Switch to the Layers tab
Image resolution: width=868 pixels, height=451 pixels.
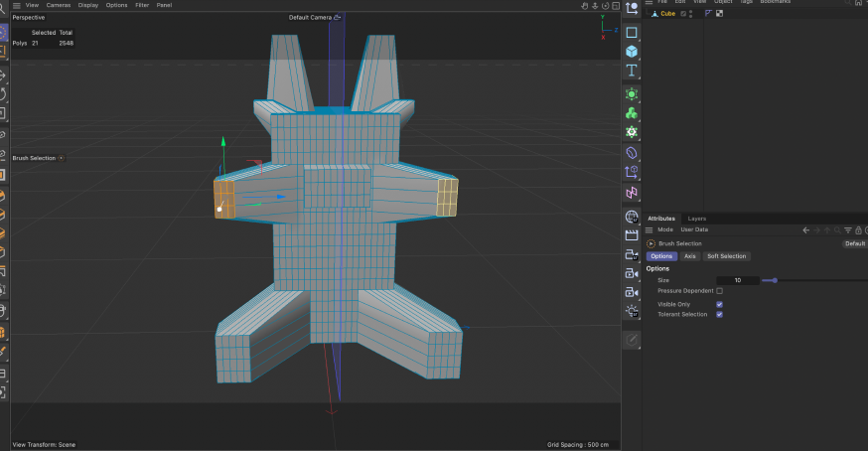click(697, 219)
